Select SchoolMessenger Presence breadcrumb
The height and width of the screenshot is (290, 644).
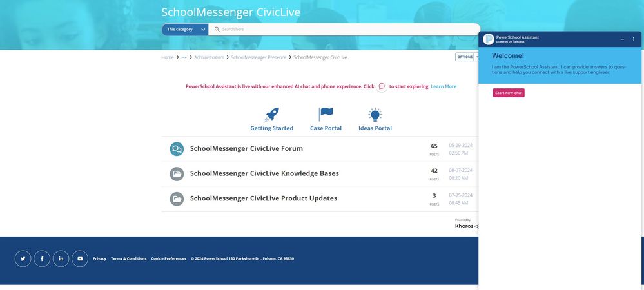click(x=259, y=57)
